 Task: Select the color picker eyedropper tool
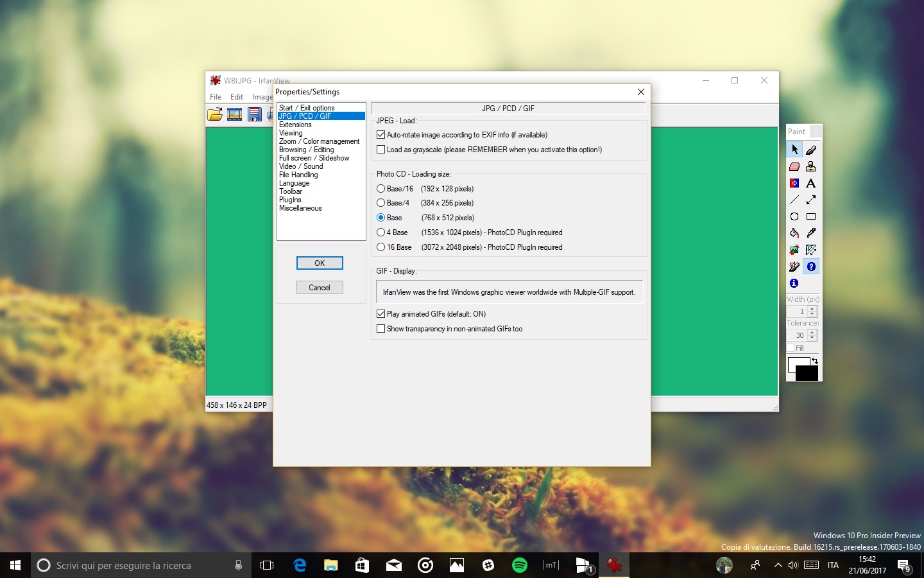pyautogui.click(x=811, y=233)
